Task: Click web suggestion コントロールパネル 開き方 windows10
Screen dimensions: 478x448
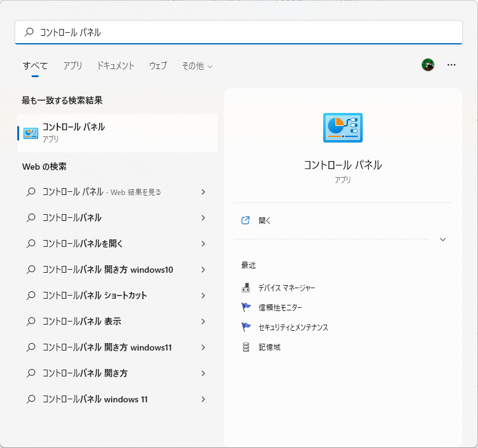Action: [108, 270]
